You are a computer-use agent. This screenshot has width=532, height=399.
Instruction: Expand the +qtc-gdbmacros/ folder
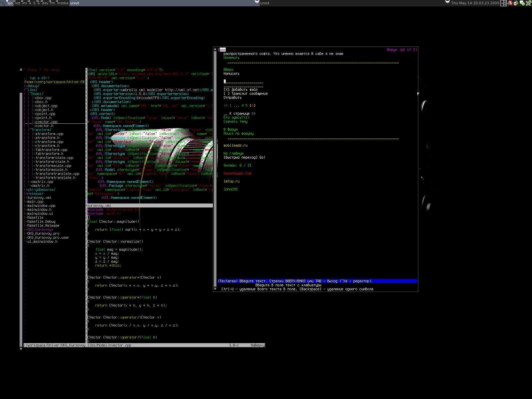point(40,190)
